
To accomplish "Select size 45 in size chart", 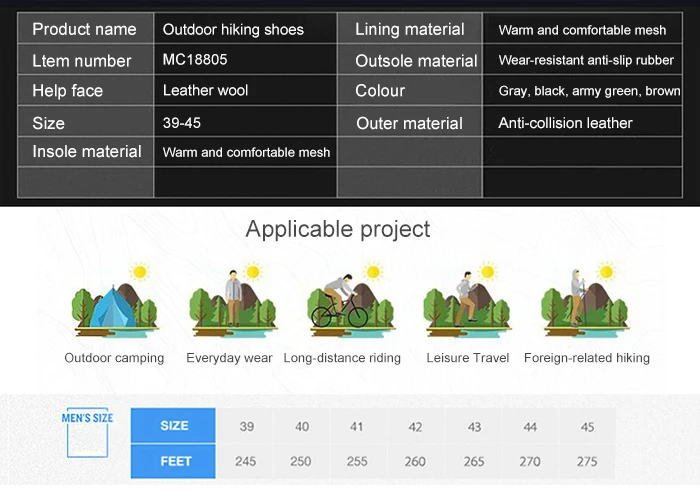I will (587, 427).
